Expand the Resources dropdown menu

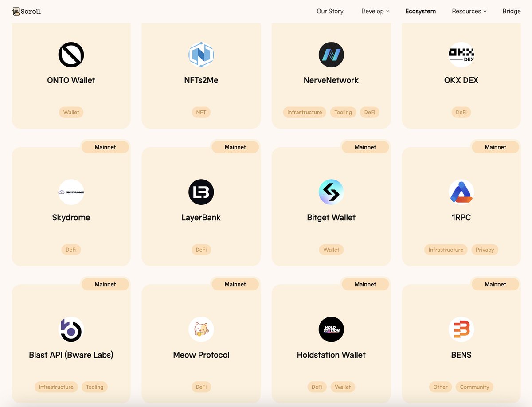(x=469, y=11)
